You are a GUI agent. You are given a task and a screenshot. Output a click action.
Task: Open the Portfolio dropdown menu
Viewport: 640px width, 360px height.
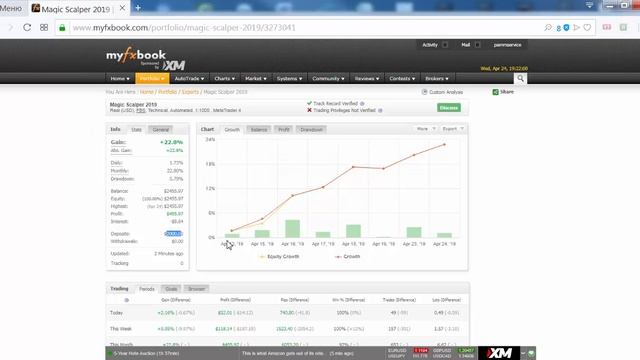pos(152,78)
